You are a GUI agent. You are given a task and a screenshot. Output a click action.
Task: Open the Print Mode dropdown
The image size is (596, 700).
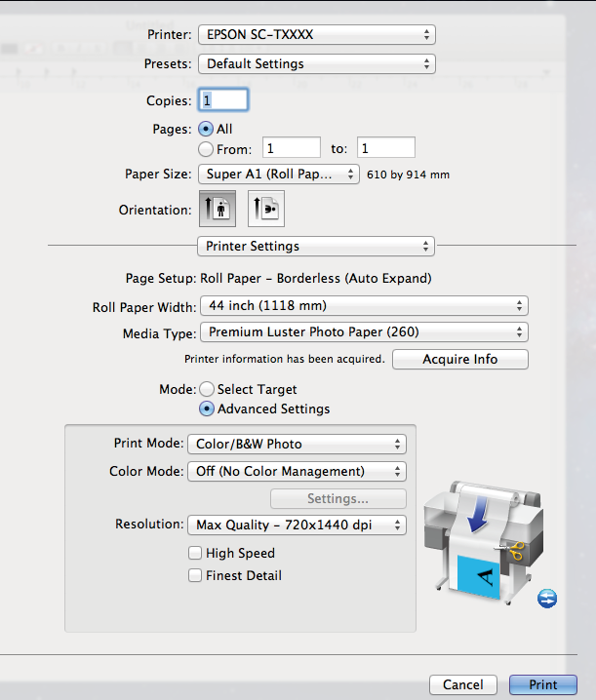click(x=298, y=445)
